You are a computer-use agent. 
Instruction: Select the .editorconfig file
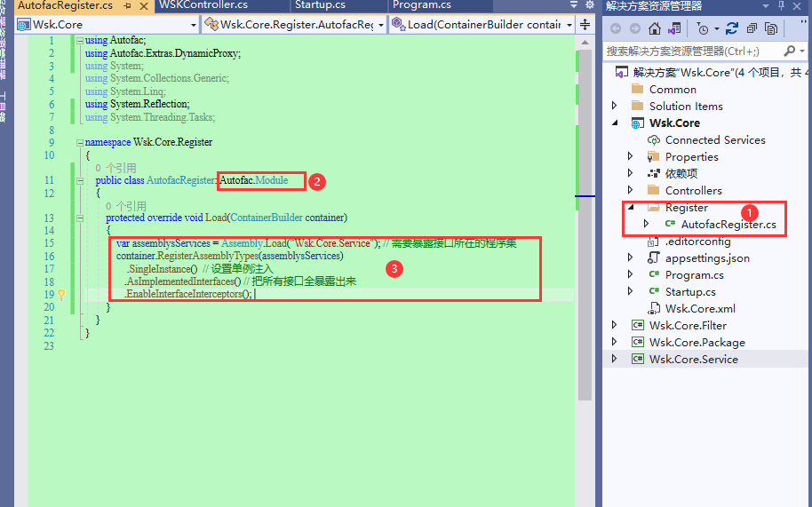(x=697, y=242)
